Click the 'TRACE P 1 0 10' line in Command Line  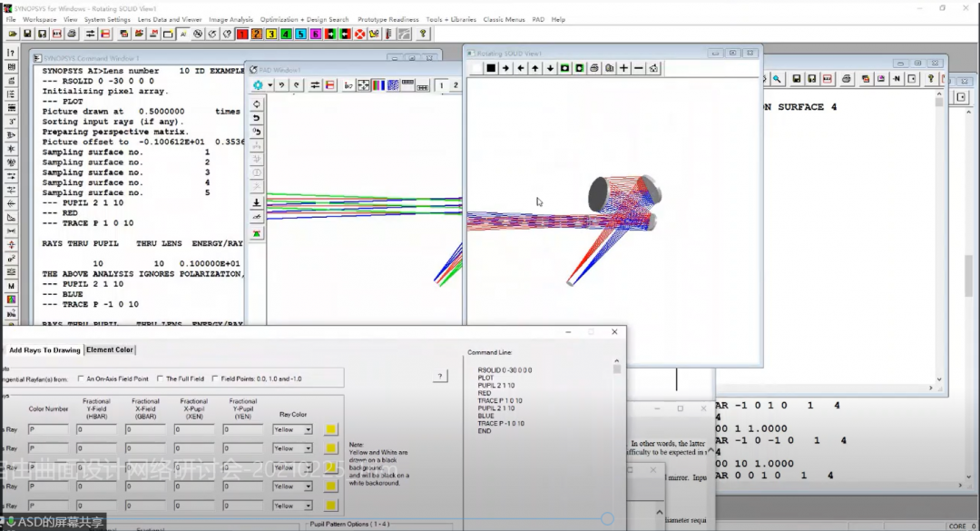(x=500, y=400)
